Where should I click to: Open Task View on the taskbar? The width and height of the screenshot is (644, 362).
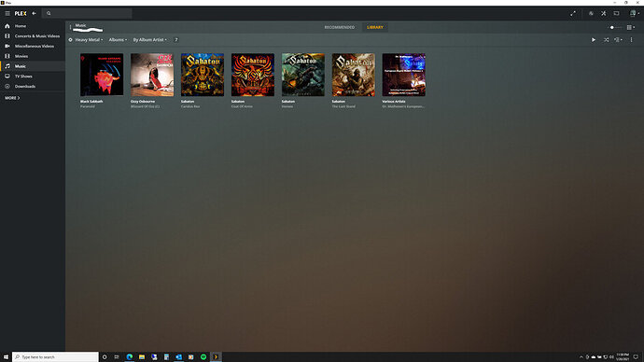click(x=117, y=357)
